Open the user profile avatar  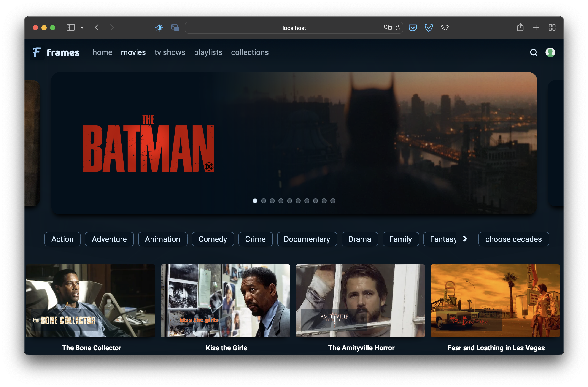(550, 52)
